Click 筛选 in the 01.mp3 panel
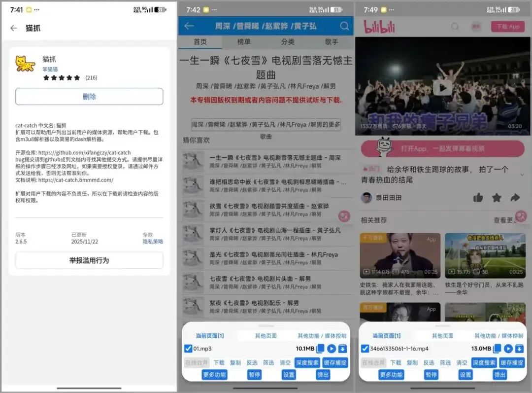The image size is (532, 393). click(x=268, y=363)
